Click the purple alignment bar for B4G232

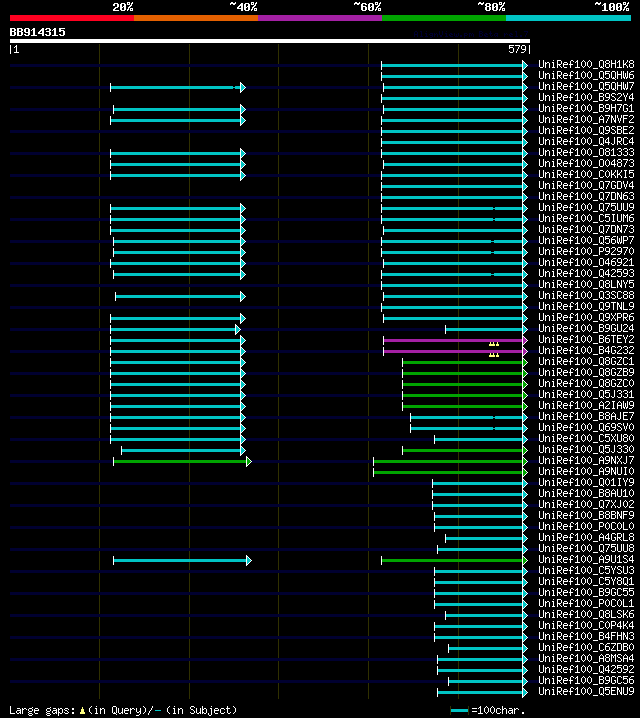click(456, 351)
